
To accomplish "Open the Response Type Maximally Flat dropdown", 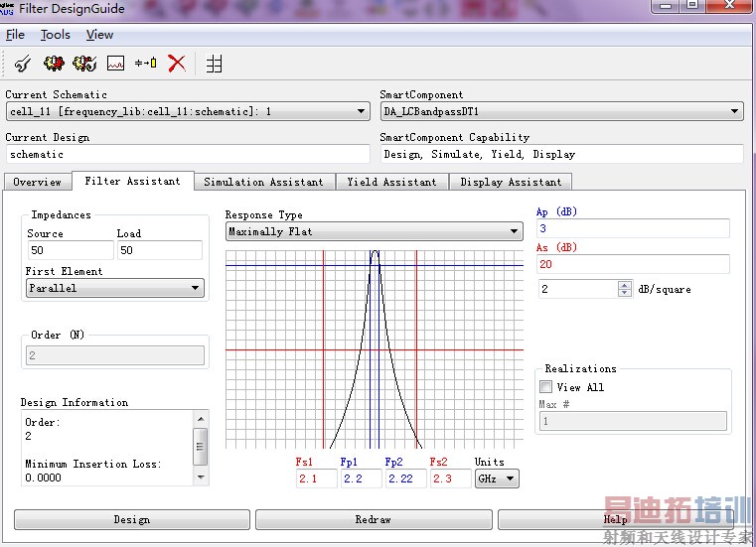I will (375, 231).
